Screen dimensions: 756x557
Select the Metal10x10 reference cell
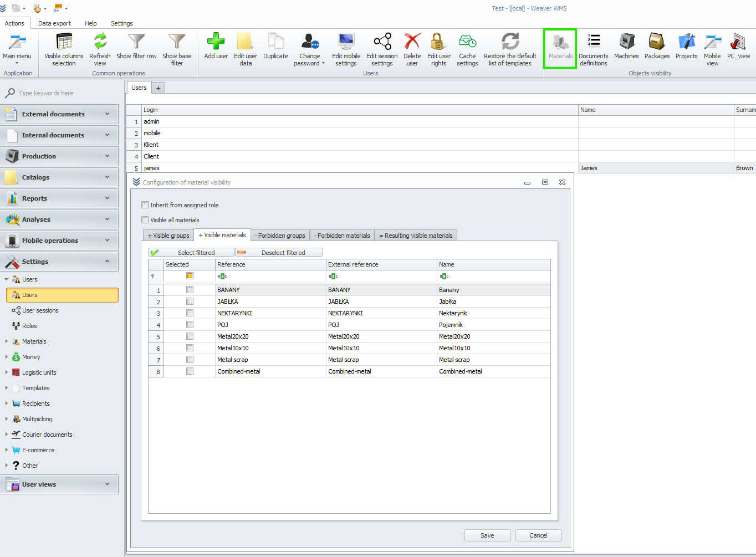tap(270, 348)
